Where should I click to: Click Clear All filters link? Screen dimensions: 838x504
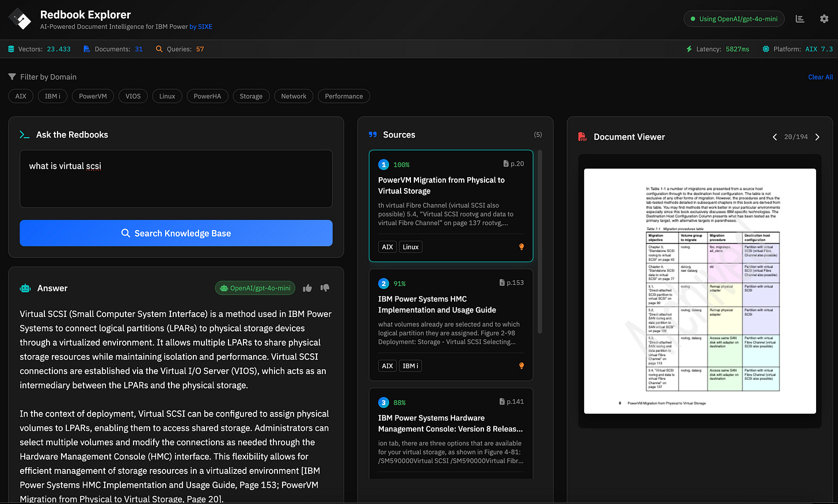click(x=820, y=77)
